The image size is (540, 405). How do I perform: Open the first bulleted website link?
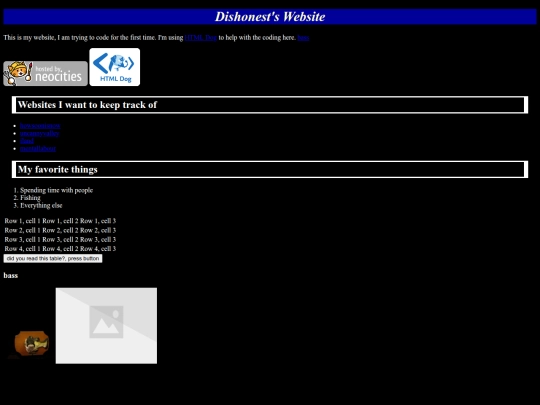pyautogui.click(x=40, y=126)
